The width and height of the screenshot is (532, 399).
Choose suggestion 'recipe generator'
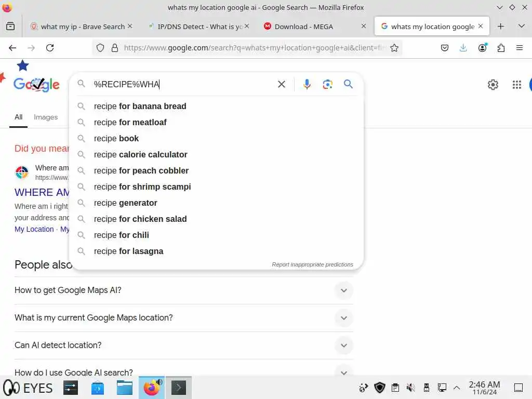coord(216,203)
